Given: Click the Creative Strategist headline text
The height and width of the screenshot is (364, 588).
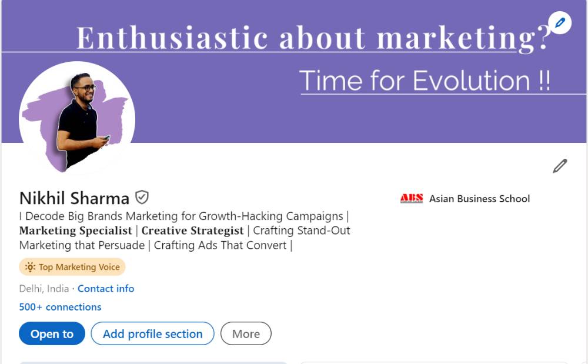Looking at the screenshot, I should tap(192, 231).
